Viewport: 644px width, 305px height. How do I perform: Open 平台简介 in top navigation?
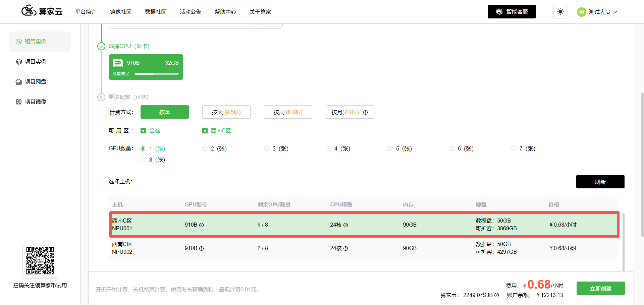point(86,12)
